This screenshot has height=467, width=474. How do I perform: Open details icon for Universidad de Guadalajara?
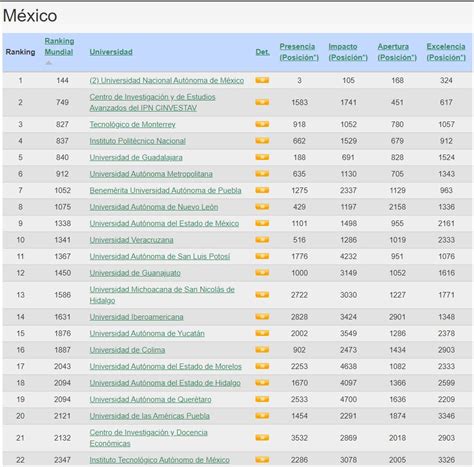(x=262, y=157)
